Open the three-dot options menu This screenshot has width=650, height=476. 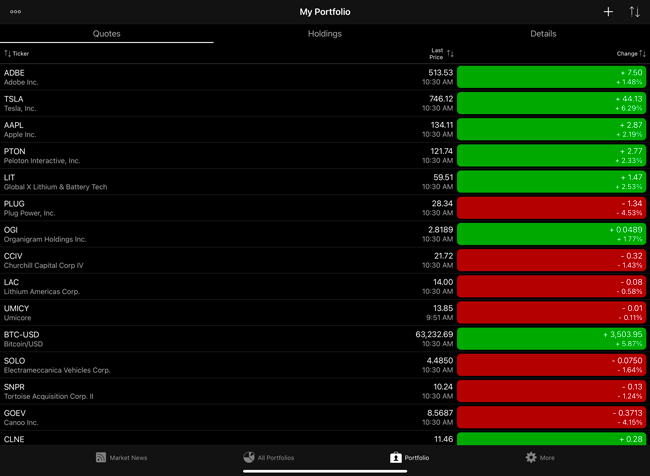click(x=15, y=12)
